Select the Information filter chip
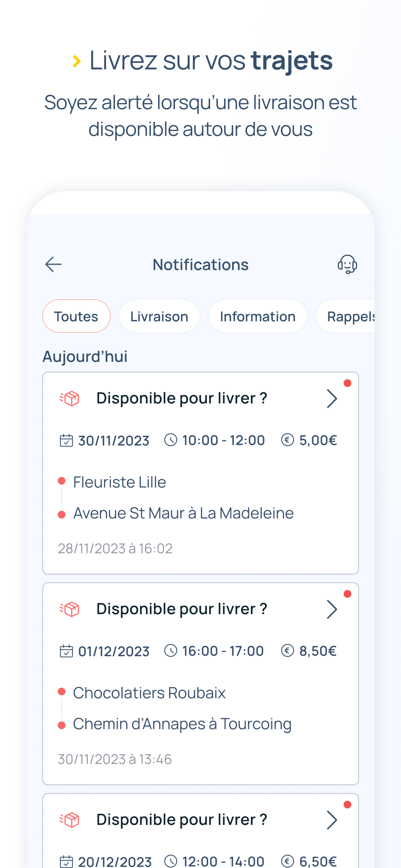401x868 pixels. (257, 316)
